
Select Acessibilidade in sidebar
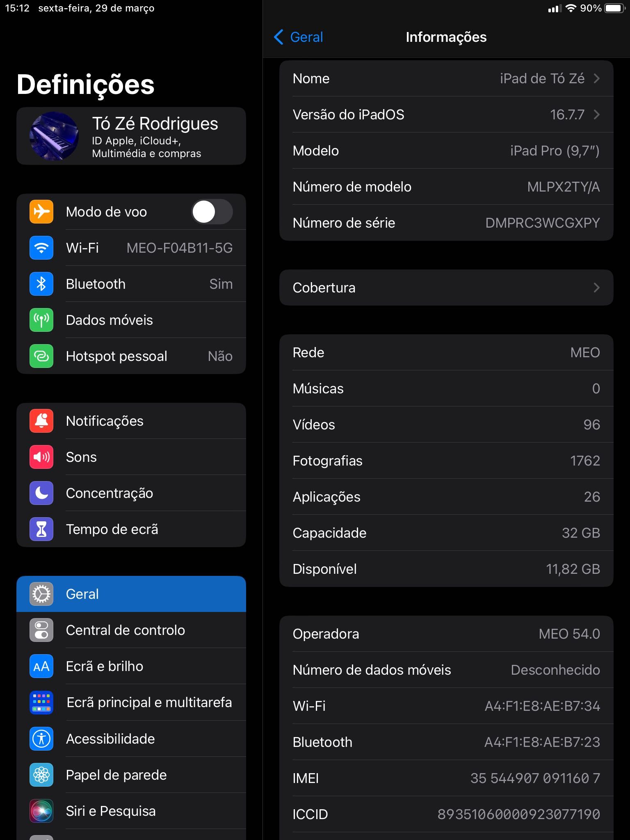[131, 739]
